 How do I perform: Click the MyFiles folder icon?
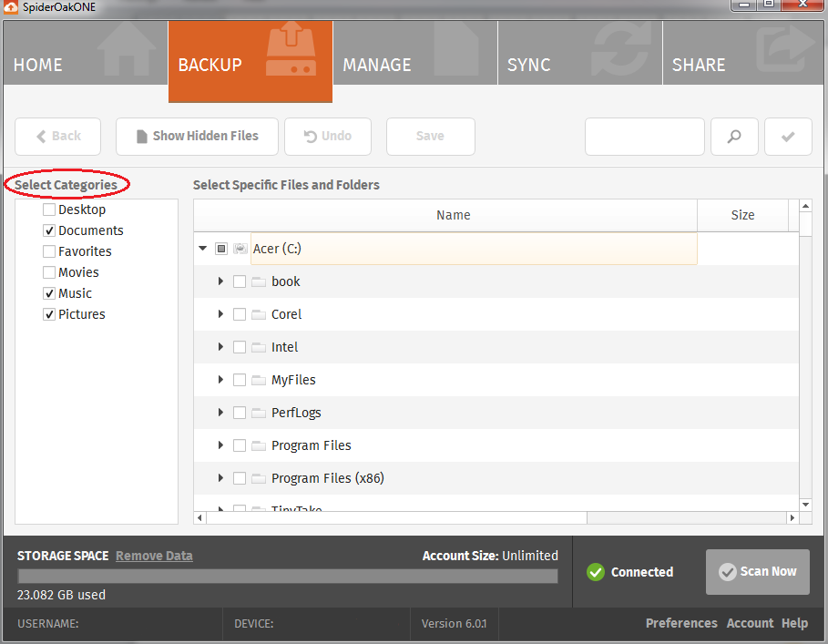tap(258, 380)
